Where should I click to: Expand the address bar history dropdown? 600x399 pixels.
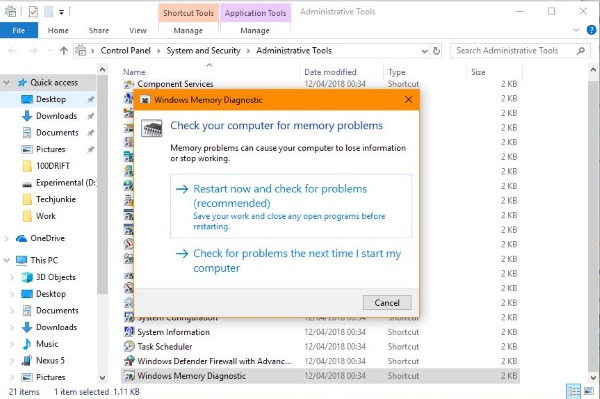pyautogui.click(x=424, y=51)
